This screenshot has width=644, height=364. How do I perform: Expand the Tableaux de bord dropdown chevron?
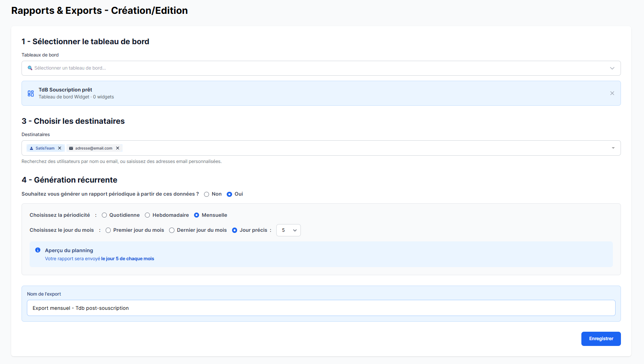(x=612, y=68)
